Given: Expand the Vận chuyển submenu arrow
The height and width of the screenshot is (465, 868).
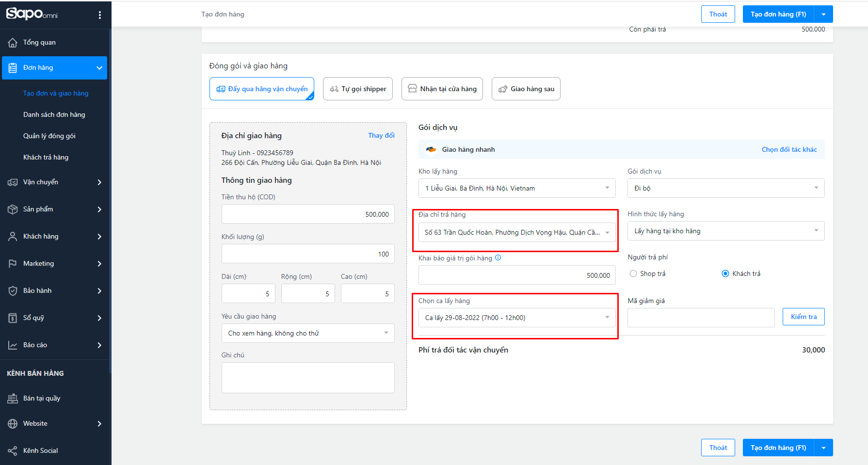Looking at the screenshot, I should (99, 182).
